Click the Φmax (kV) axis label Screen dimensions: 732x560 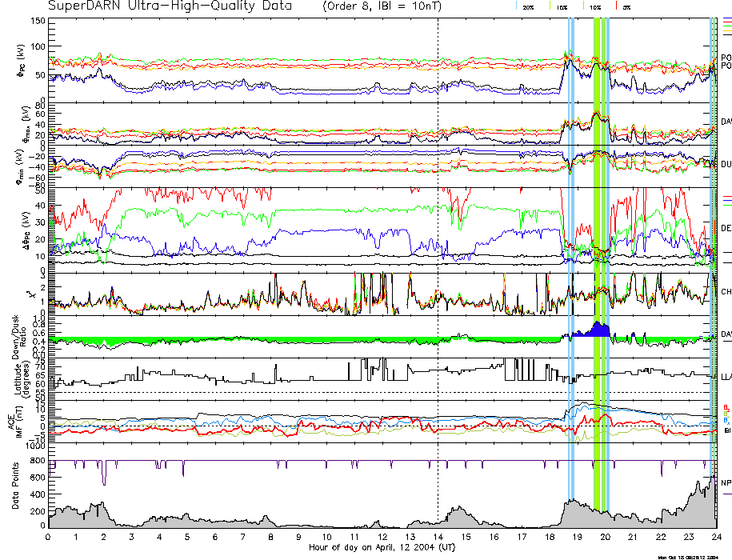26,124
